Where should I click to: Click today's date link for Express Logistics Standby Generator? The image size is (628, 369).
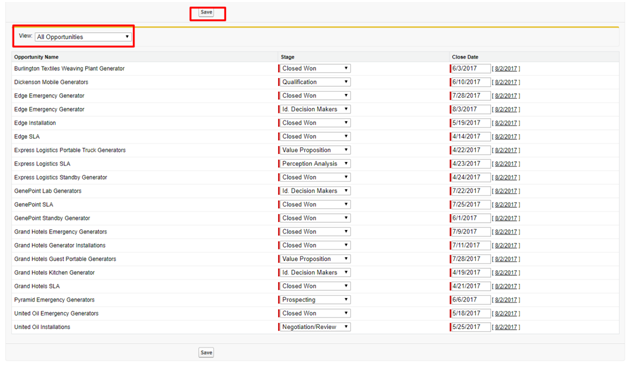click(506, 178)
